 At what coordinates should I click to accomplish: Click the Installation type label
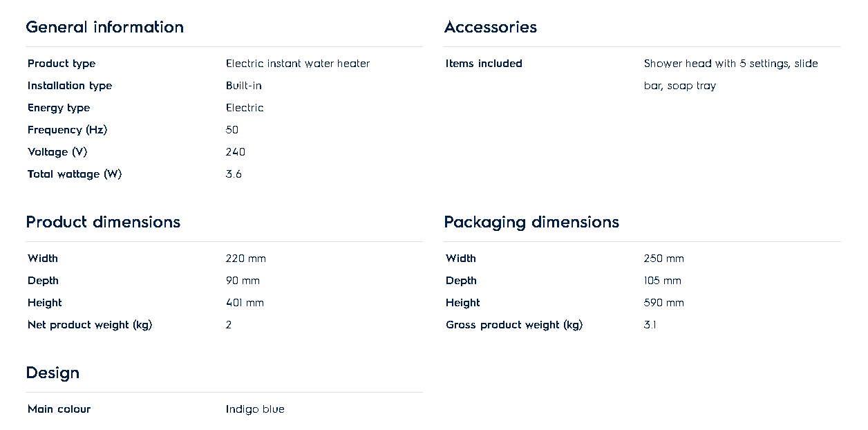click(x=70, y=86)
